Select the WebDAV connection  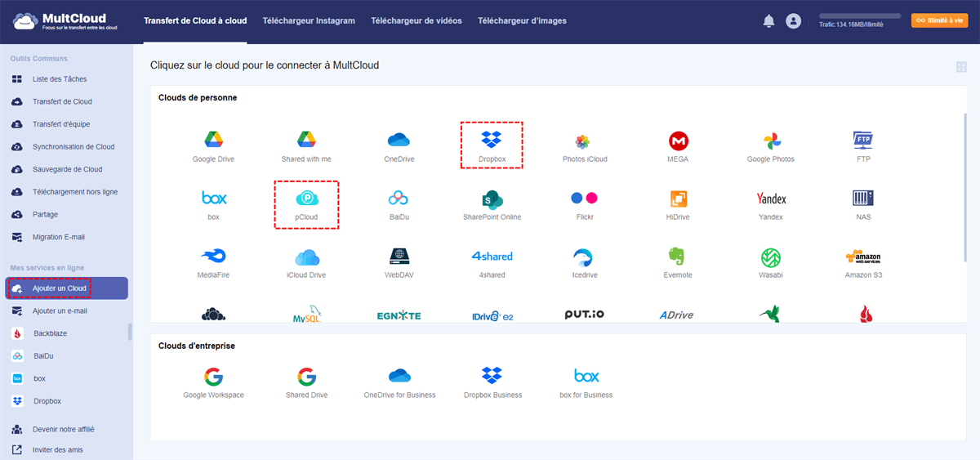coord(399,263)
